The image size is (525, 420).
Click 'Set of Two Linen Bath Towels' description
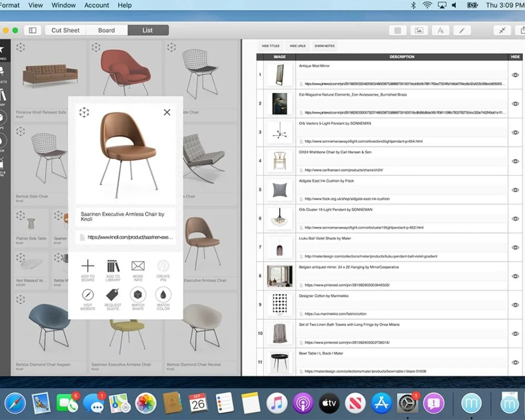coord(349,324)
